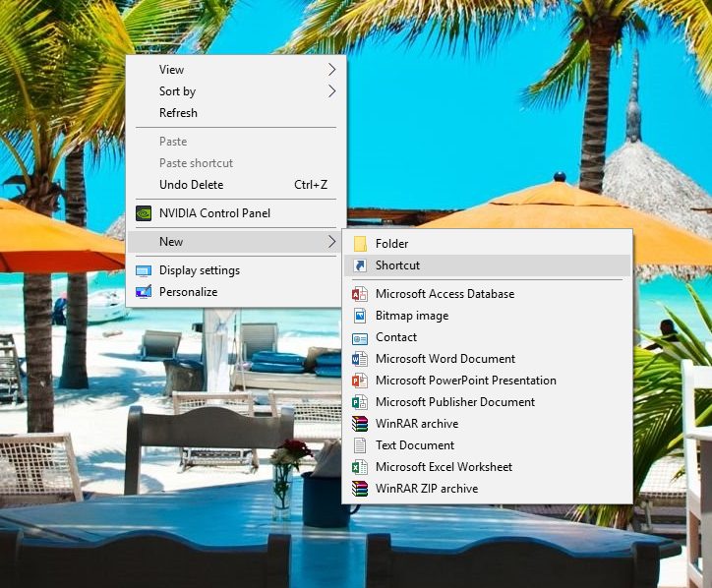Click the Bitmap image icon
712x588 pixels.
pos(360,316)
